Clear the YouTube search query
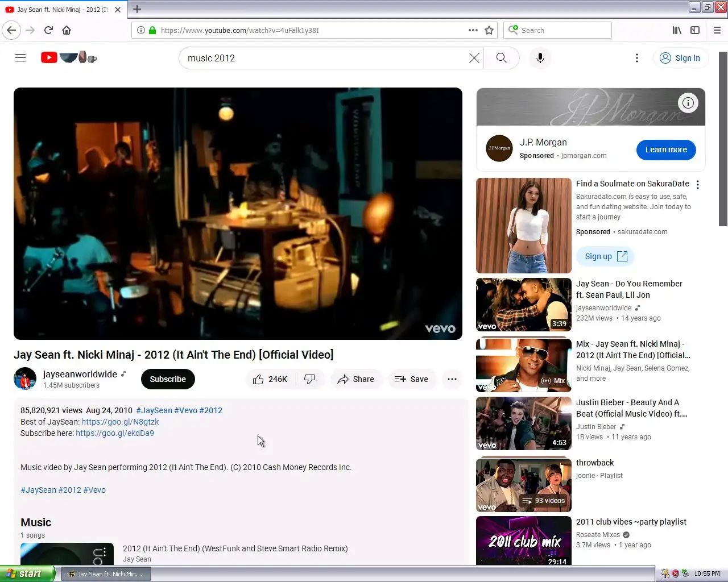 [x=474, y=58]
